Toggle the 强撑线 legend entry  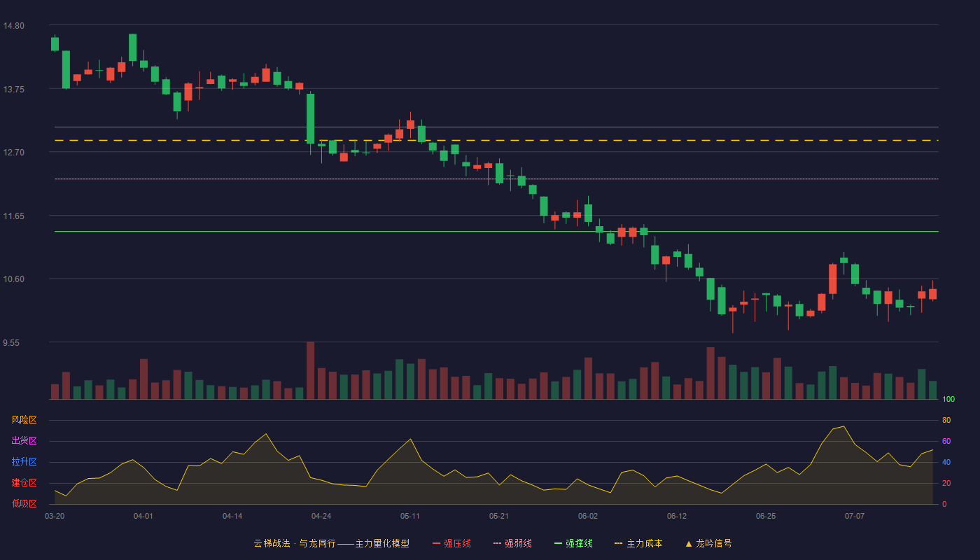point(574,543)
